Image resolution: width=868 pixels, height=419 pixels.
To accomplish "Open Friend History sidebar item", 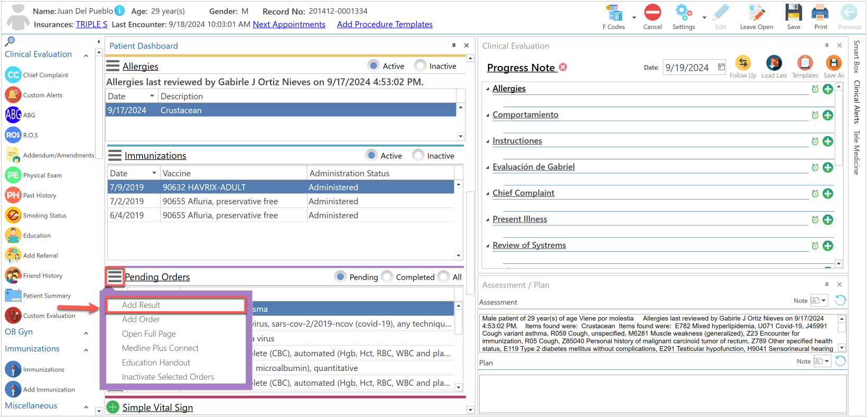I will 34,275.
